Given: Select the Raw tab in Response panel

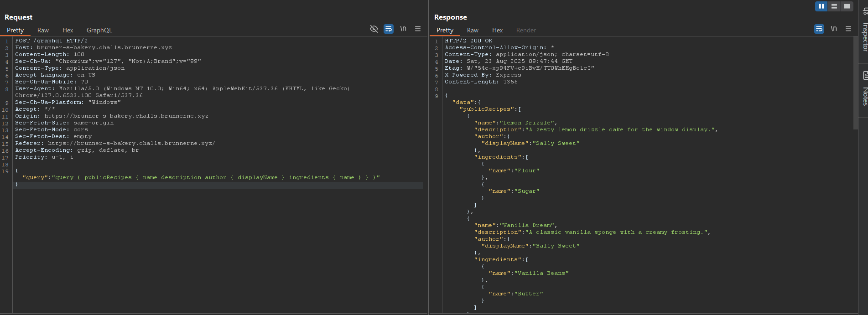Looking at the screenshot, I should pyautogui.click(x=473, y=30).
